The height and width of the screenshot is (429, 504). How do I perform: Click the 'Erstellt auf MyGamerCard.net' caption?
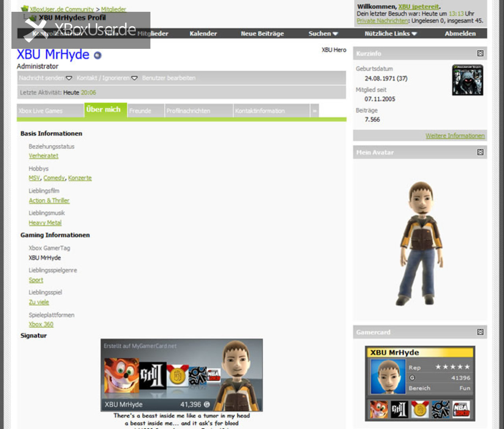click(140, 346)
